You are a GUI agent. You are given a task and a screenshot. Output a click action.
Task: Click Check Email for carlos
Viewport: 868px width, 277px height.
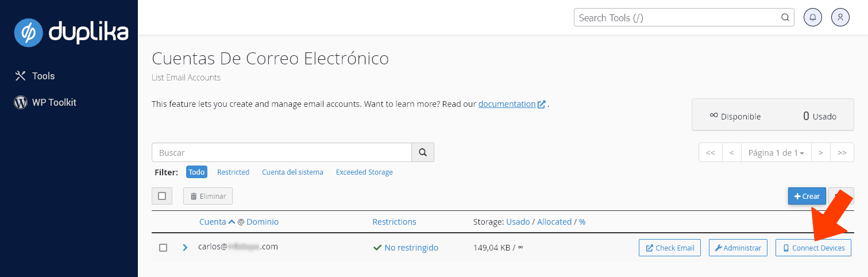coord(670,248)
